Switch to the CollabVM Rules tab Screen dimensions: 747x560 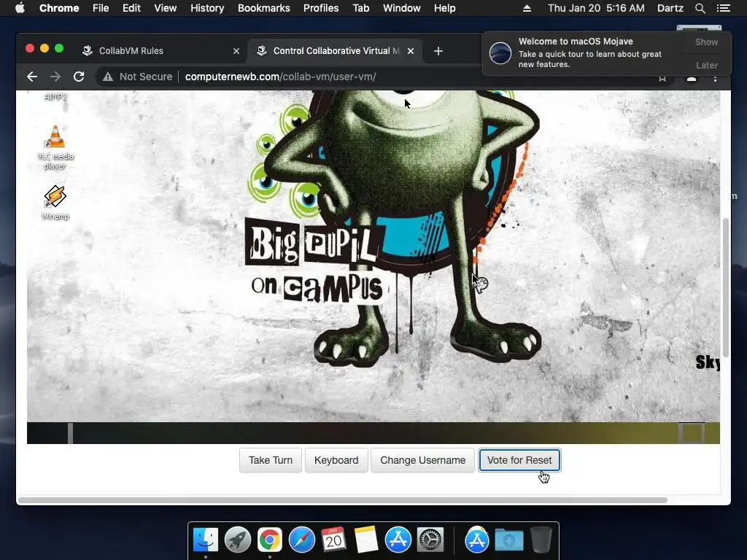160,51
